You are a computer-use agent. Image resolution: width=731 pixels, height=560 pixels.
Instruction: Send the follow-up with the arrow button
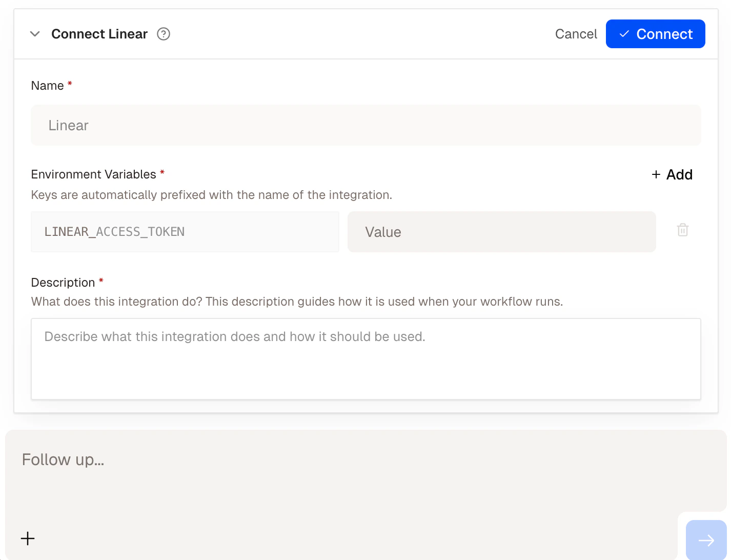coord(706,540)
